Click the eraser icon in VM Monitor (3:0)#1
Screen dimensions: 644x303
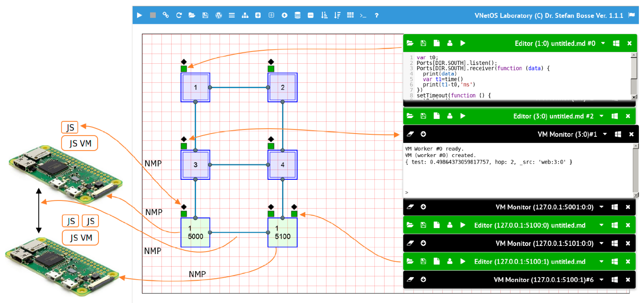click(x=410, y=134)
